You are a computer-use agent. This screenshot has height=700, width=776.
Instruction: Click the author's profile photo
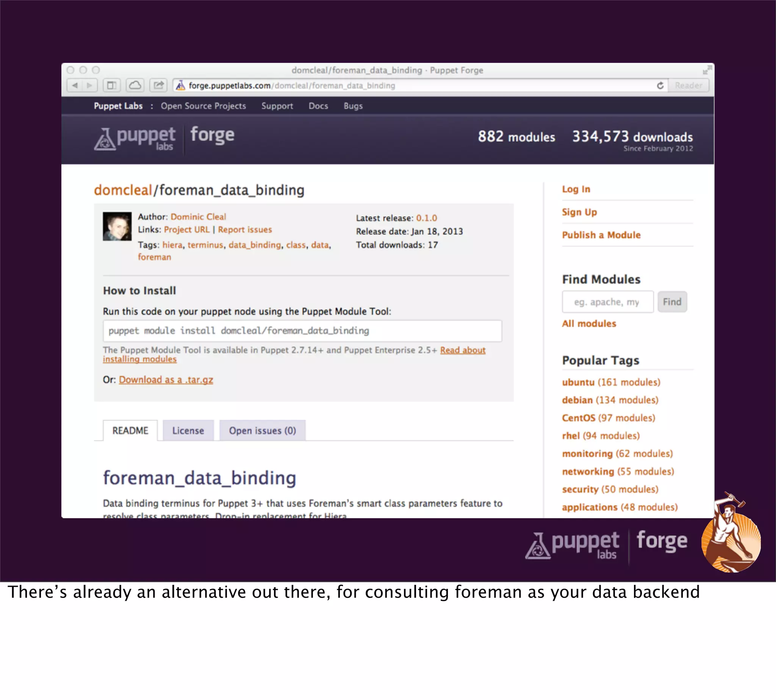[x=117, y=226]
